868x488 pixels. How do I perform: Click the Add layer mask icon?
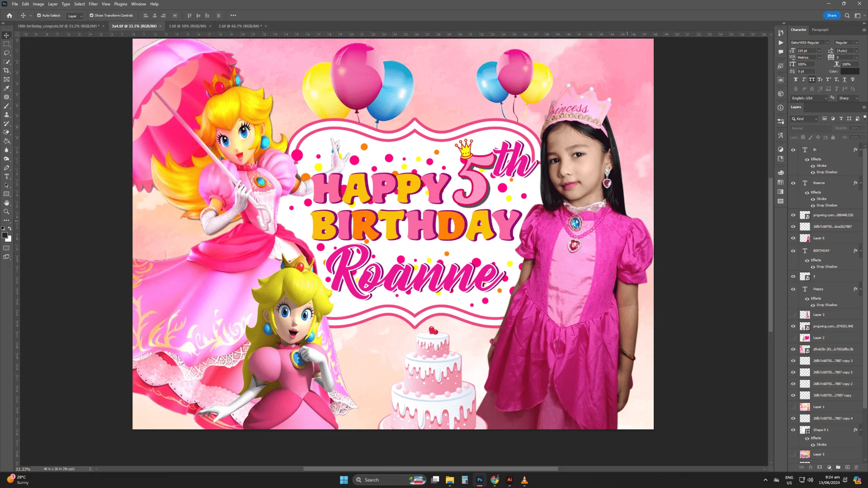820,467
